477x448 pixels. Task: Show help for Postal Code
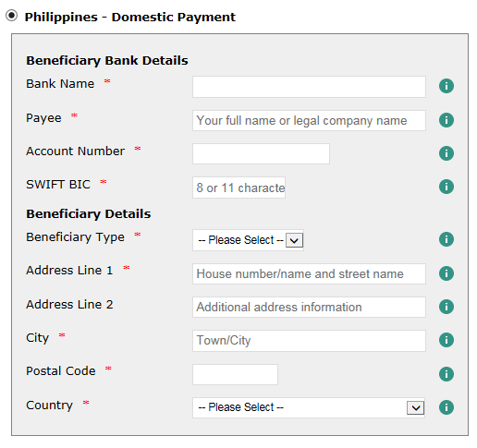coord(446,374)
